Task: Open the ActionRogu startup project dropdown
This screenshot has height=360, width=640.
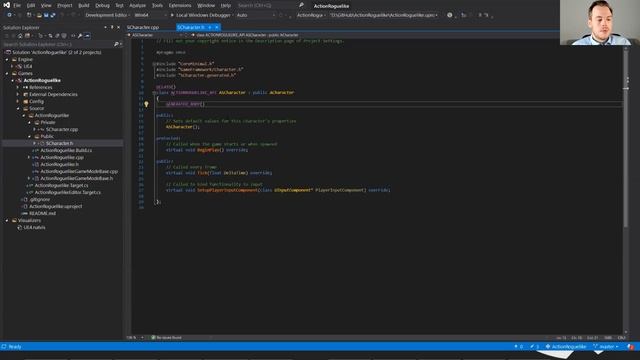Action: 311,15
